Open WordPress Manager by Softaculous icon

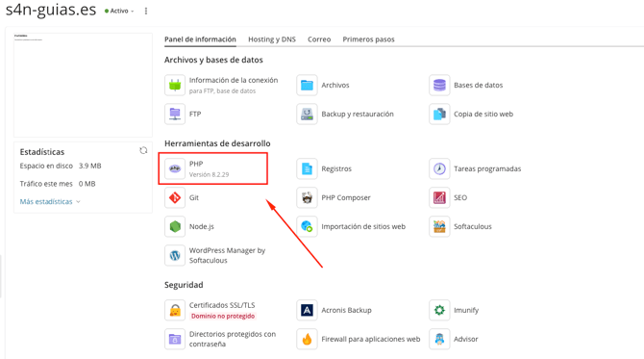[175, 255]
